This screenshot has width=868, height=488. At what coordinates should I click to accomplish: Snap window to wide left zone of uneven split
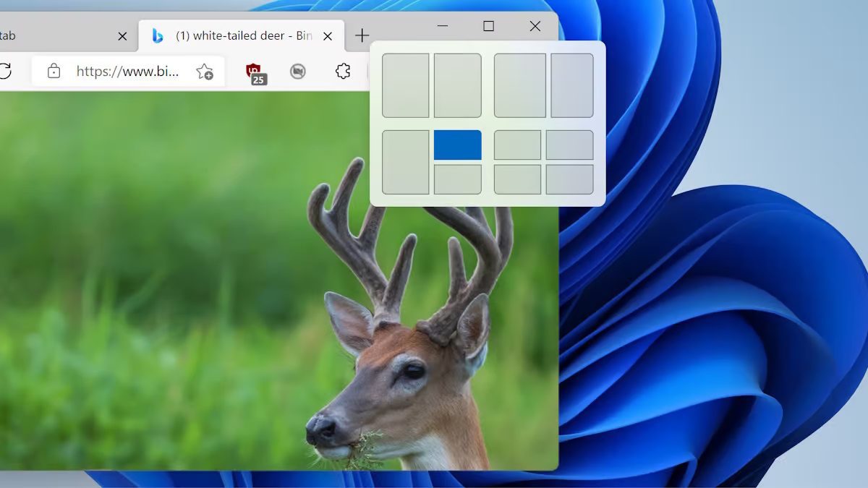tap(520, 85)
